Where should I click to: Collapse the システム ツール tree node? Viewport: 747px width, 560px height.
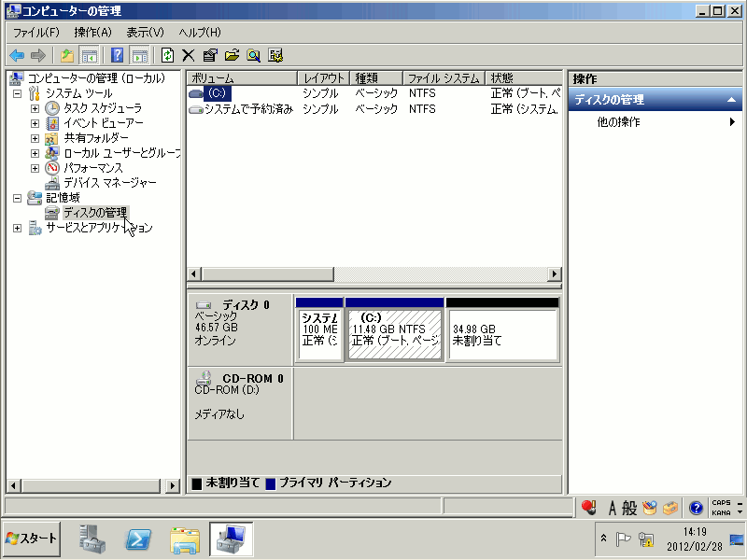(x=17, y=93)
